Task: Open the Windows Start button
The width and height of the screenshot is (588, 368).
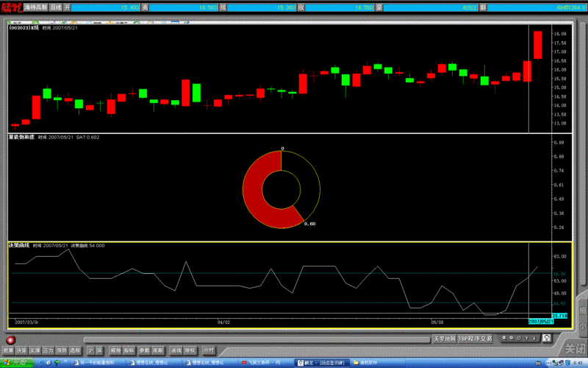Action: [x=15, y=363]
